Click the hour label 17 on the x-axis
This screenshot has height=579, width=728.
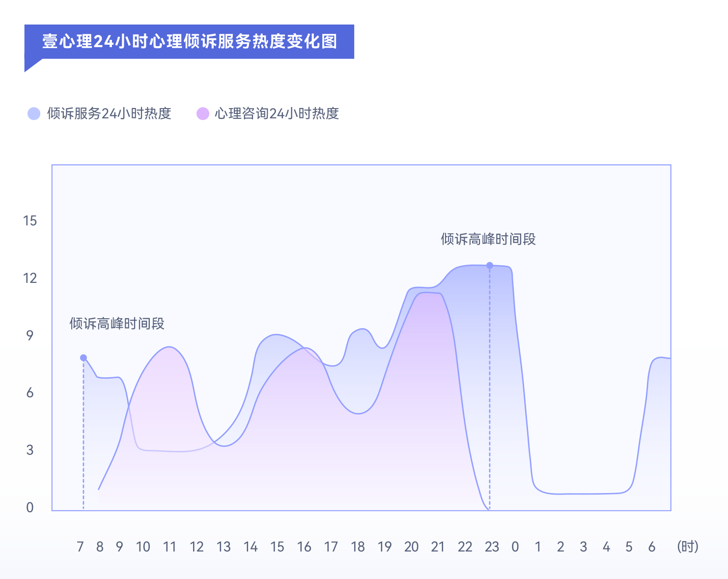click(331, 547)
